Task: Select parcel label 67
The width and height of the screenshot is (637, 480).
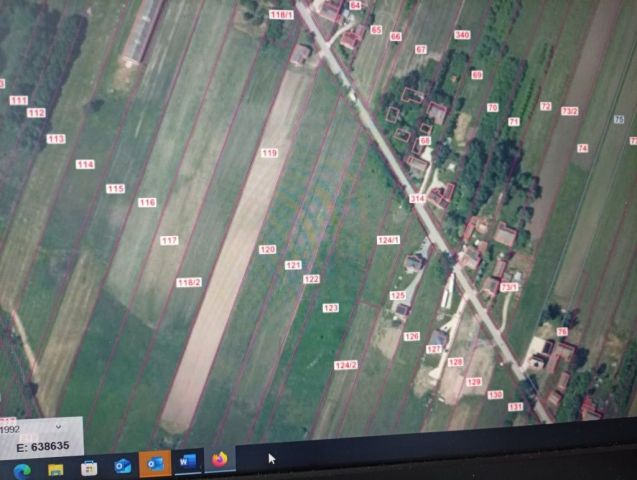Action: tap(421, 50)
